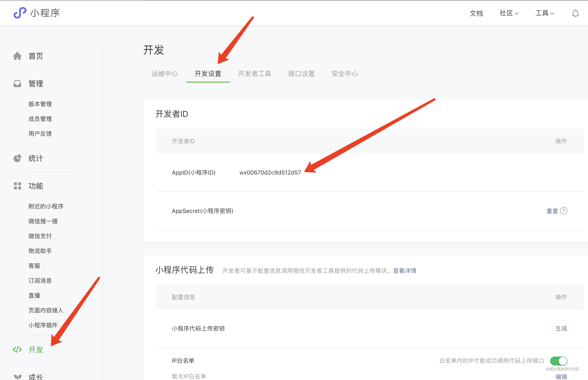Open the 接口设置 tab
Image resolution: width=588 pixels, height=380 pixels.
click(x=301, y=73)
